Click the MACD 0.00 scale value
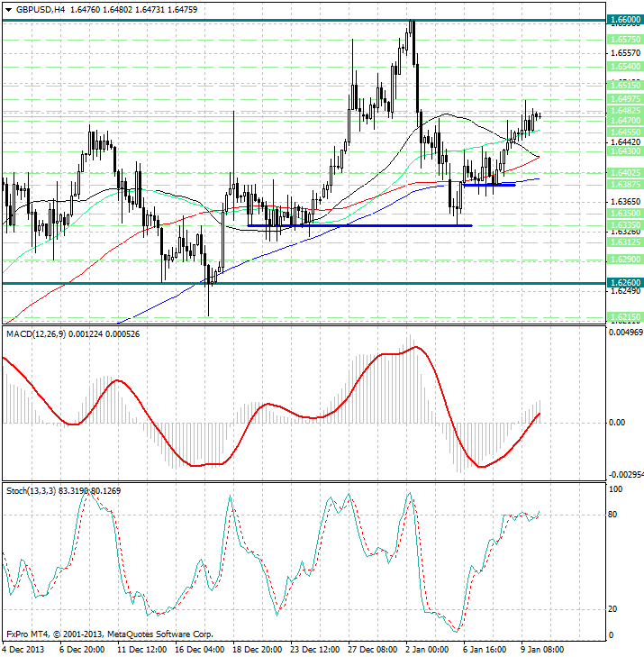The width and height of the screenshot is (644, 657). (618, 422)
